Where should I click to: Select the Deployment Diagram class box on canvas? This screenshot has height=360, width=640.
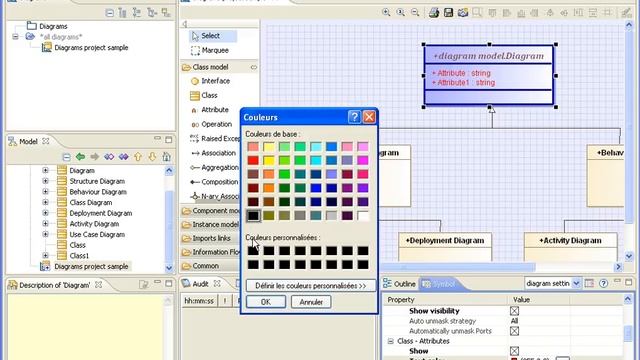point(445,247)
